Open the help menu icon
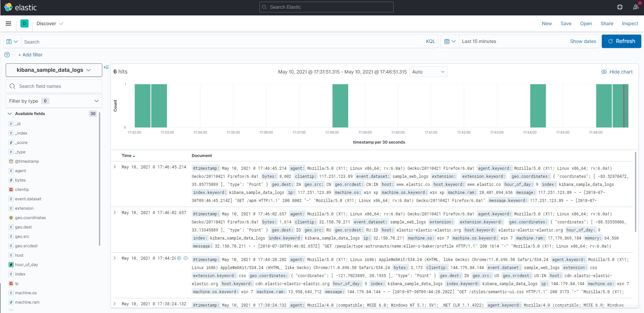Image resolution: width=644 pixels, height=313 pixels. click(620, 7)
